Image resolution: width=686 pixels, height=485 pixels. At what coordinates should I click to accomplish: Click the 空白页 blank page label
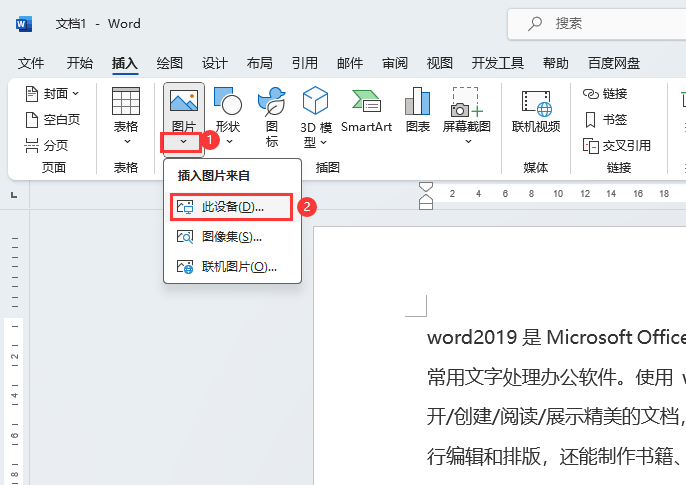click(62, 120)
